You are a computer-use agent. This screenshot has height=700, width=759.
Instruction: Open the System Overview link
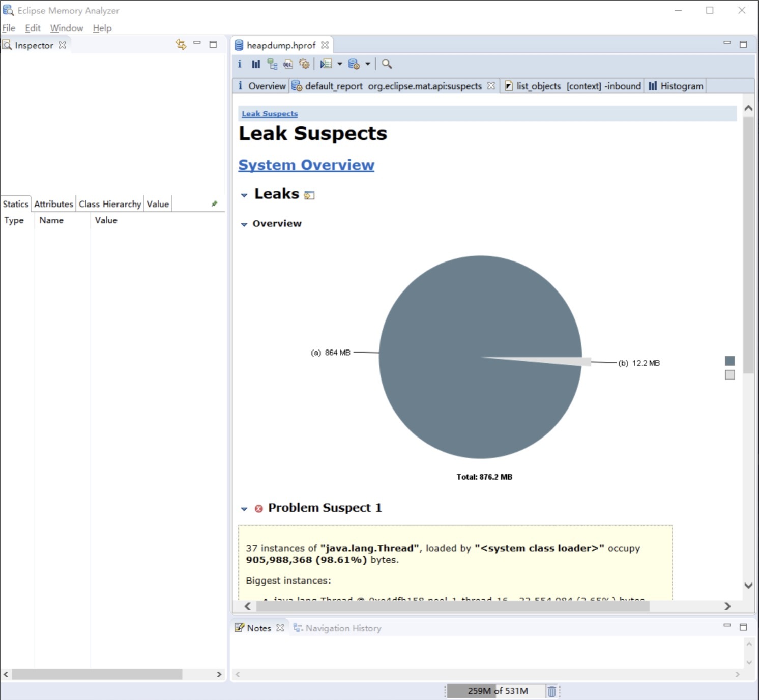tap(306, 165)
